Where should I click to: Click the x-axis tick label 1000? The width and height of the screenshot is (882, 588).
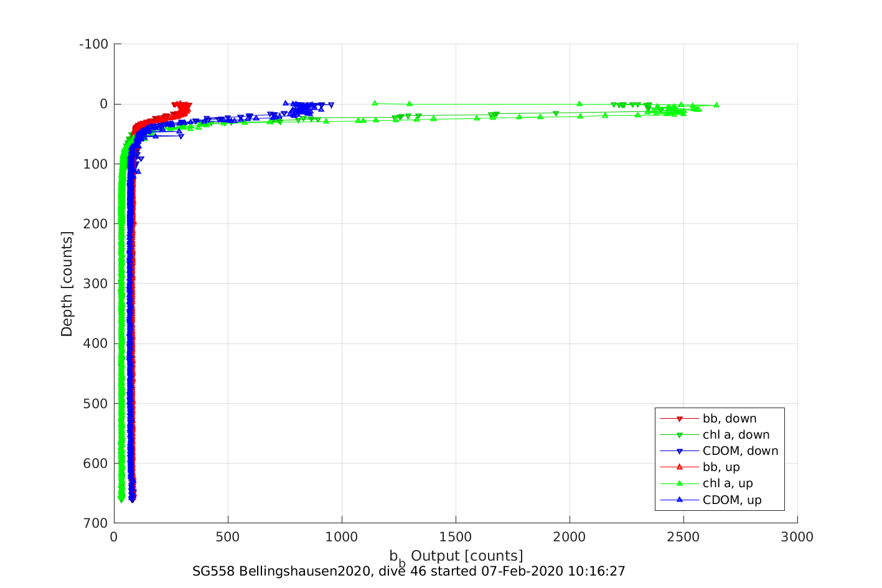click(342, 538)
